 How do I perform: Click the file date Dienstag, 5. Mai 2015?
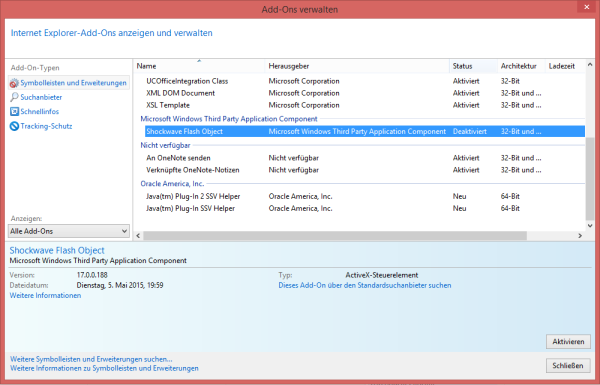coord(120,285)
